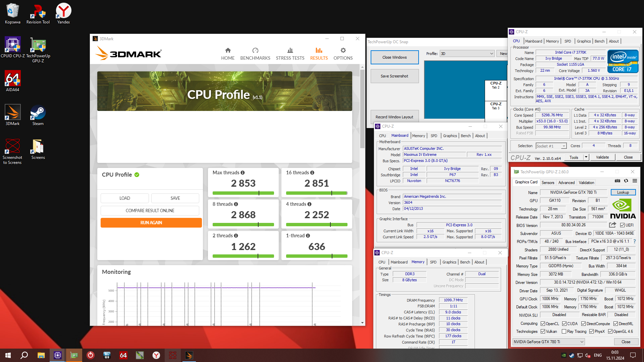644x362 pixels.
Task: Click COMPARE RESULT ONLINE
Action: tap(150, 210)
